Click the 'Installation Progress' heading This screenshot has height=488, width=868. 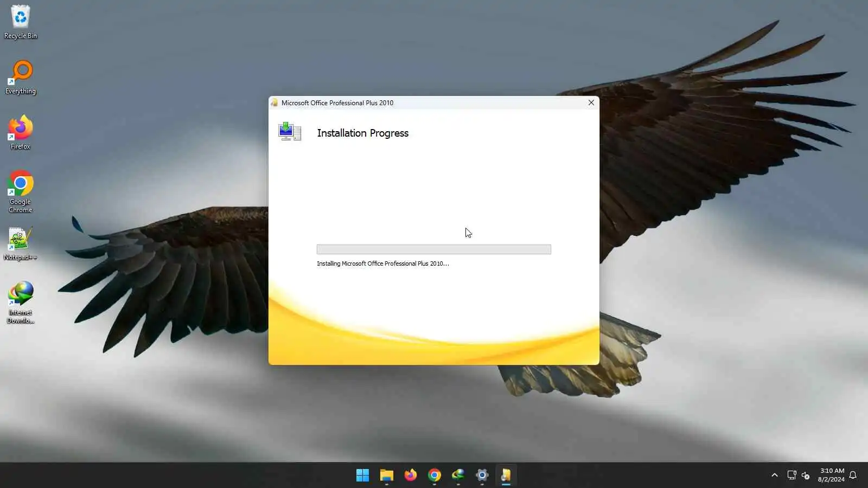[363, 133]
